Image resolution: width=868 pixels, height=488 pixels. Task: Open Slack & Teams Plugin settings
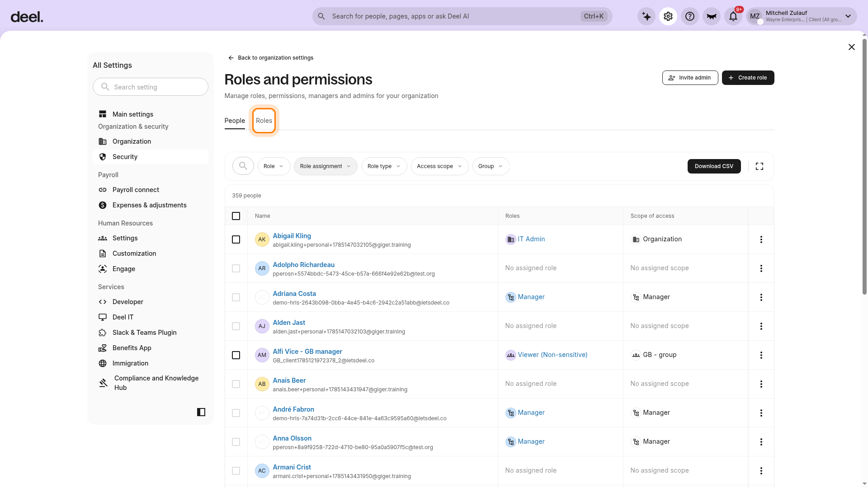click(x=151, y=333)
